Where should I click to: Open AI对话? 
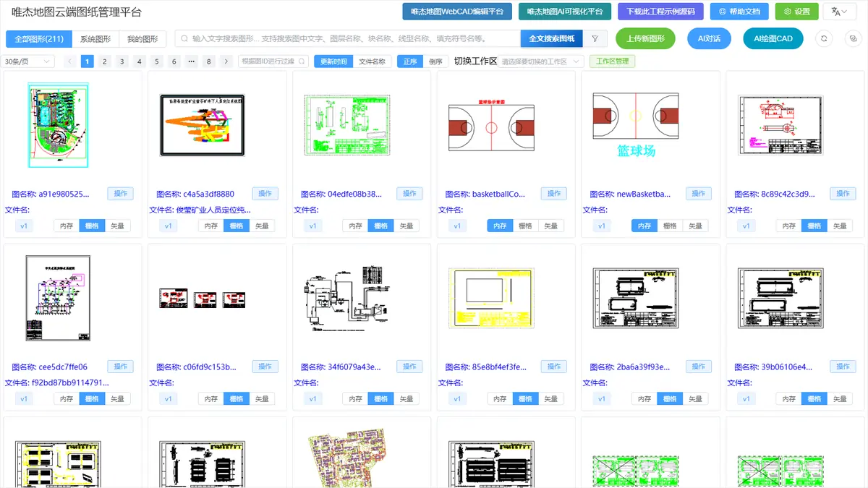click(709, 39)
